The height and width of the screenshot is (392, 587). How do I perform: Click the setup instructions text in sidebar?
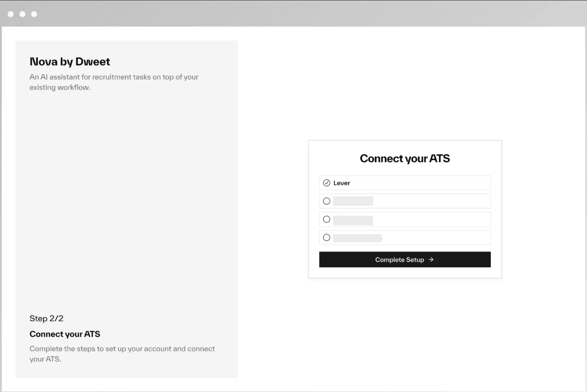[x=122, y=354]
